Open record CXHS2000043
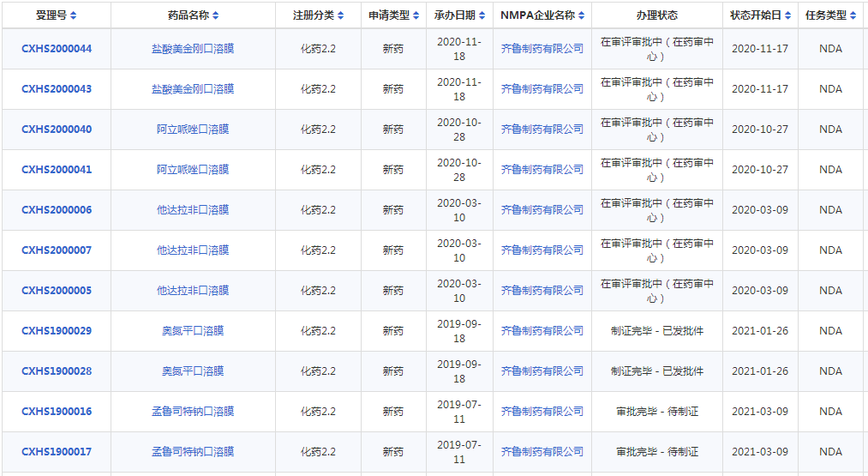Image resolution: width=868 pixels, height=476 pixels. tap(57, 89)
